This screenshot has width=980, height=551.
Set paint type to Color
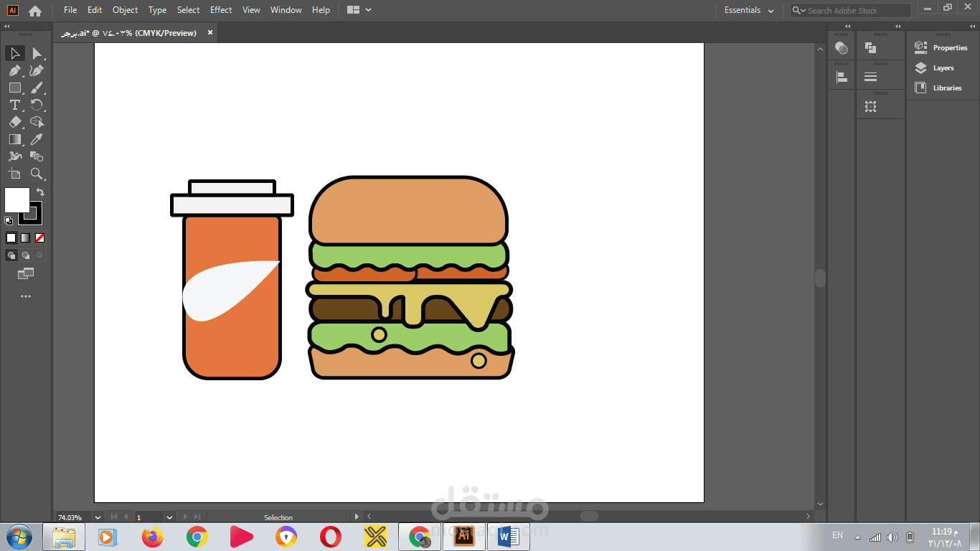tap(11, 237)
